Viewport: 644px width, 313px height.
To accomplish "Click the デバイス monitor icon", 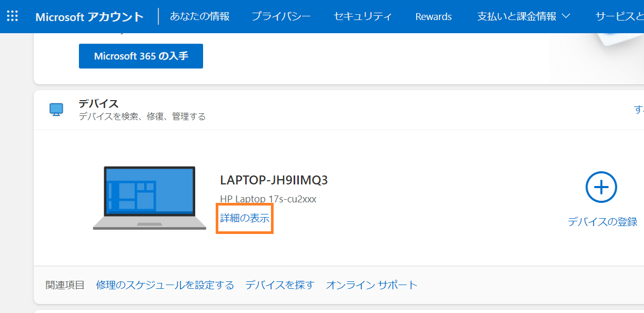I will [56, 110].
